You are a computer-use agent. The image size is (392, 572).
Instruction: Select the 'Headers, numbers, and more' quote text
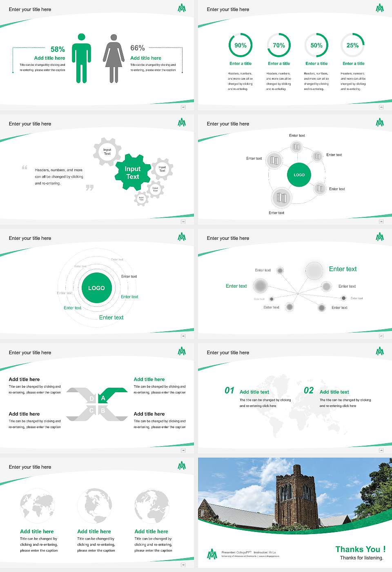[x=59, y=177]
